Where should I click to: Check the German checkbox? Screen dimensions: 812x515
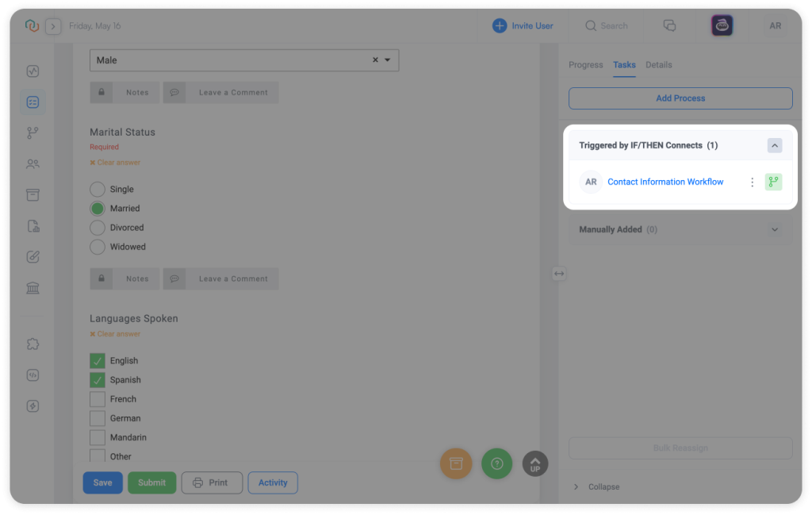(98, 418)
